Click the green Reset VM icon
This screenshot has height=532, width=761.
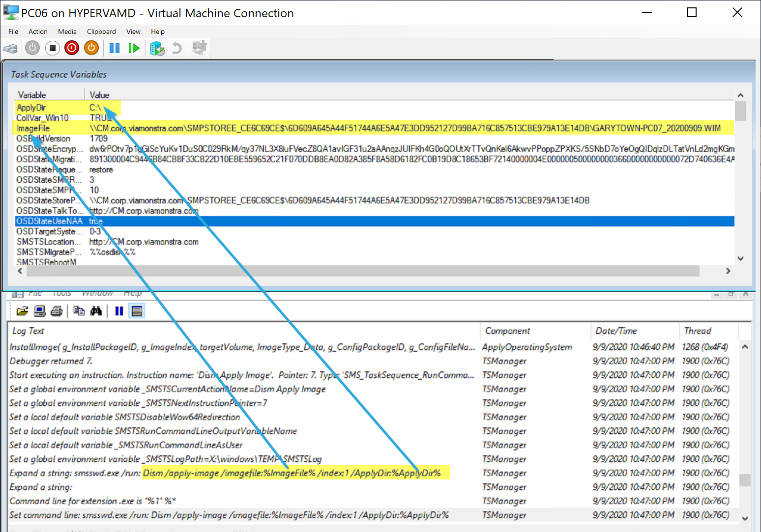[x=134, y=48]
